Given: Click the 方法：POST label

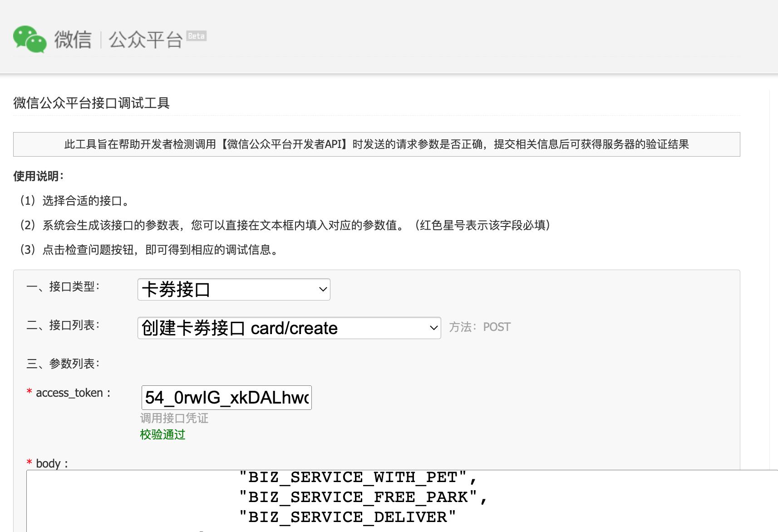Looking at the screenshot, I should coord(480,327).
